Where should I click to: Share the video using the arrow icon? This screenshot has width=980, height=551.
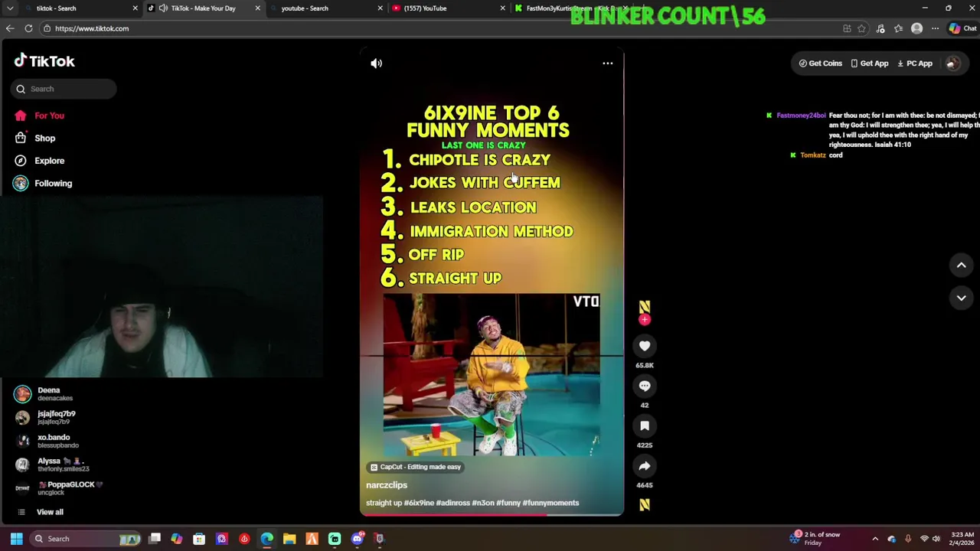tap(645, 465)
